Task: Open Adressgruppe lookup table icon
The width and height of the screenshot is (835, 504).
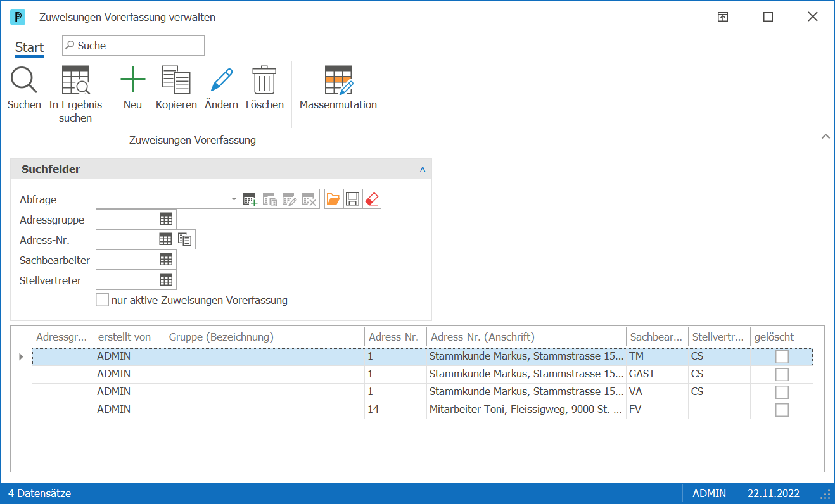Action: point(166,219)
